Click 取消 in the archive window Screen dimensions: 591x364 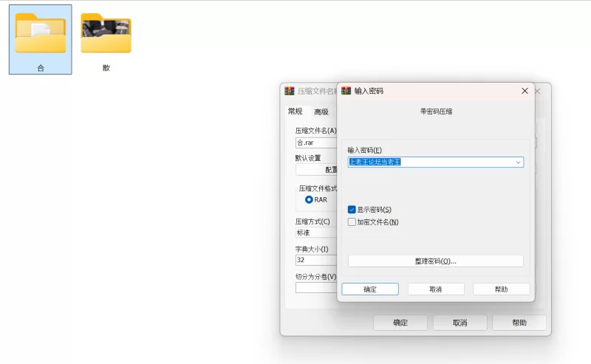[x=460, y=323]
